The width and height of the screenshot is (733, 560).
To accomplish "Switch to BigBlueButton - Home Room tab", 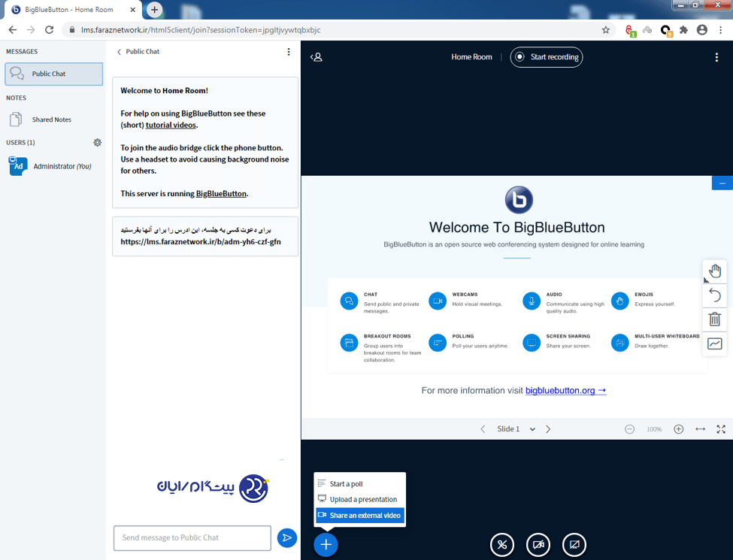I will (72, 9).
